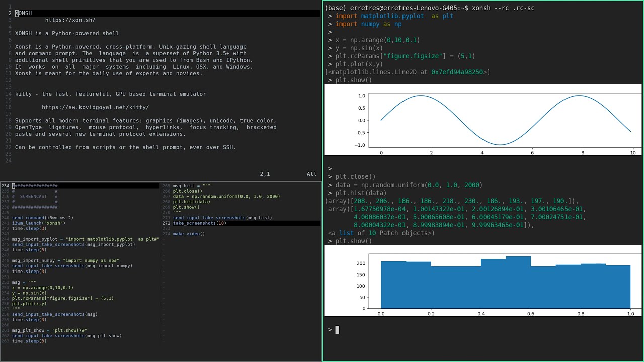Click the 'import numpy as np' terminal line
Image resolution: width=644 pixels, height=362 pixels.
coord(369,24)
